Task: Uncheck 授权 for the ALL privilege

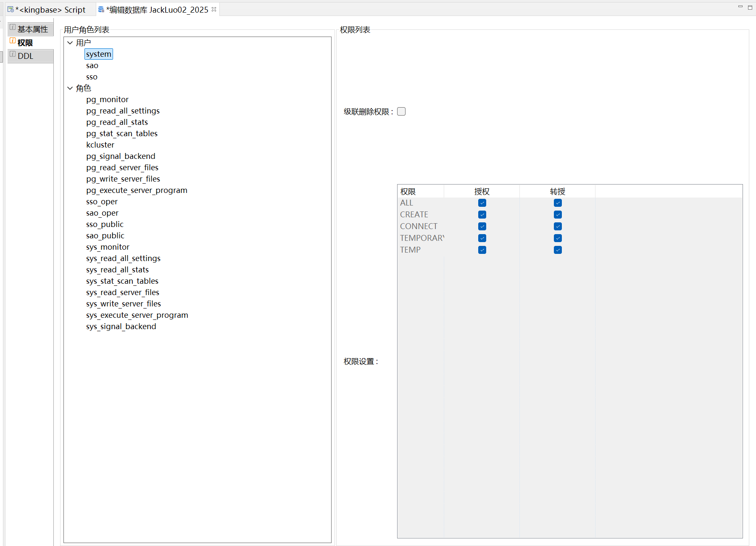Action: (482, 203)
